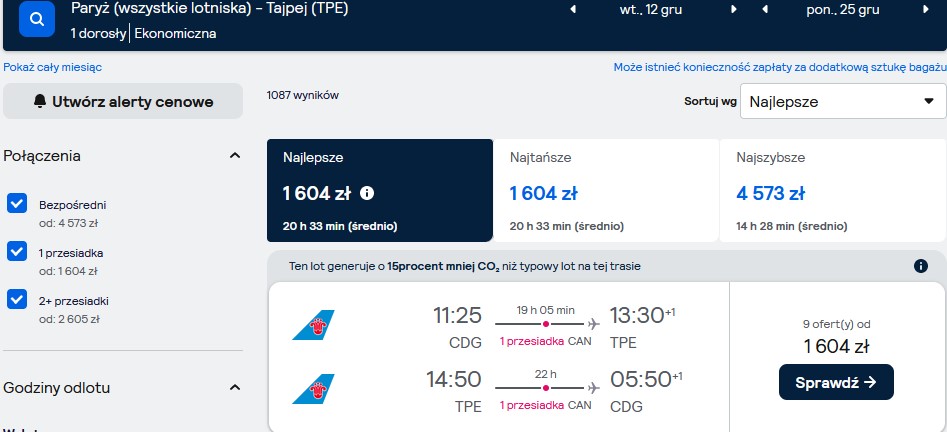This screenshot has width=947, height=432.
Task: Click Utwórz alerty cenowe button
Action: tap(123, 101)
